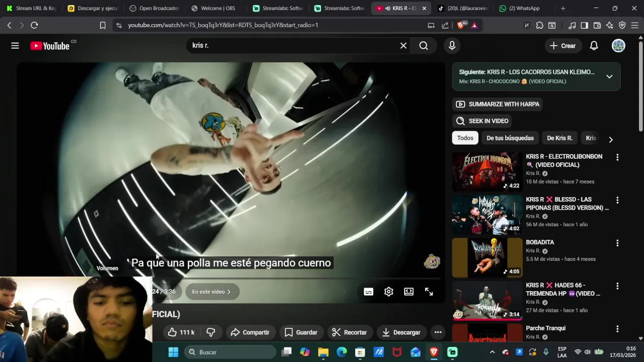Start voice search with the microphone
Viewport: 644px width, 362px height.
(452, 46)
